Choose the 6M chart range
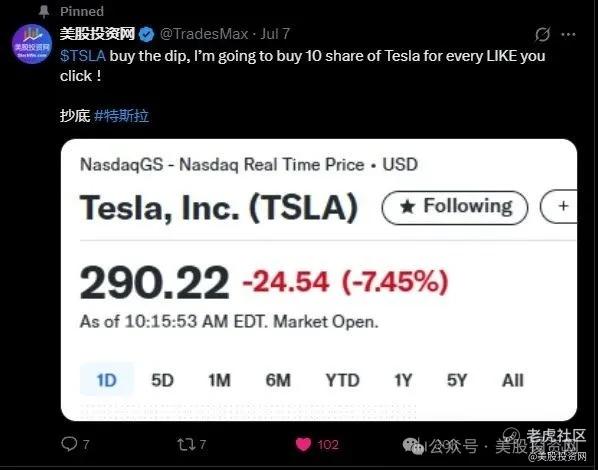 pos(278,380)
